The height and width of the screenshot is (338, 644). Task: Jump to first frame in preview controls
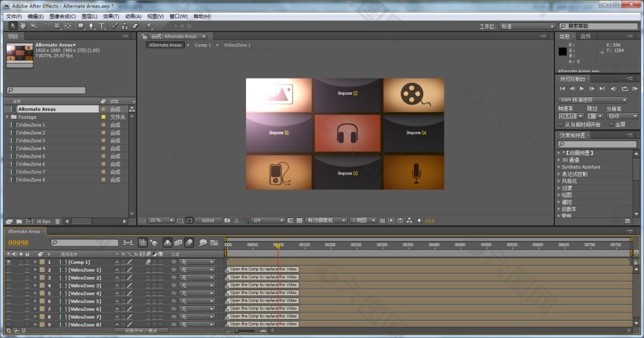click(x=562, y=89)
